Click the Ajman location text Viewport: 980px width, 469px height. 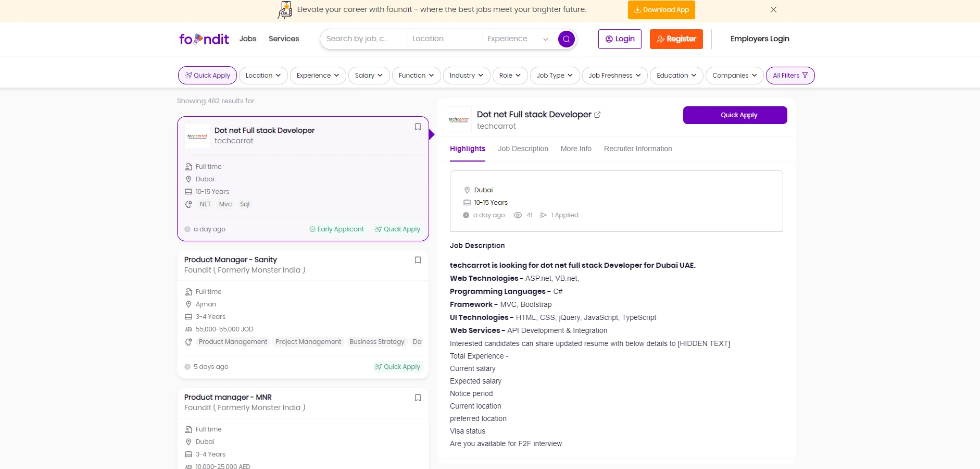(x=206, y=304)
